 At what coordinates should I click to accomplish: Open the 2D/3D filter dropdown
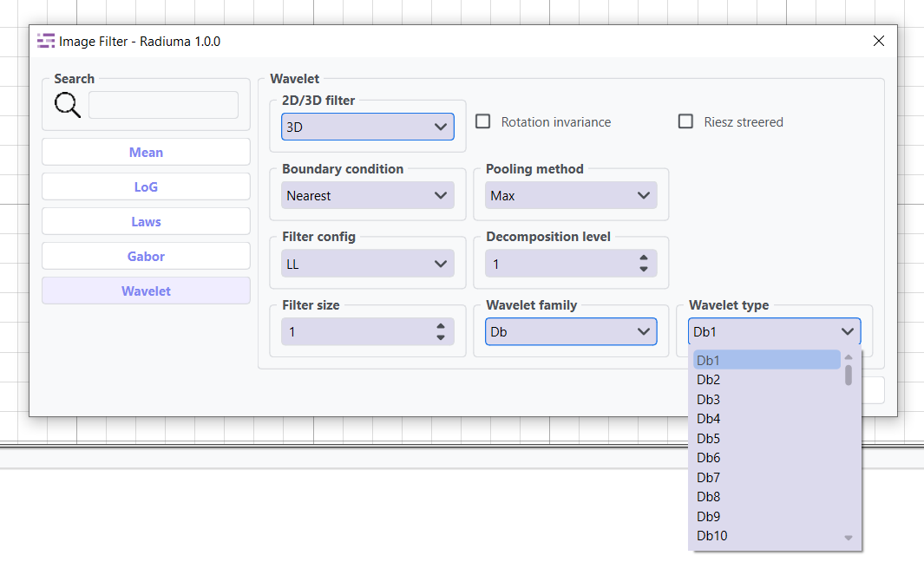coord(368,127)
